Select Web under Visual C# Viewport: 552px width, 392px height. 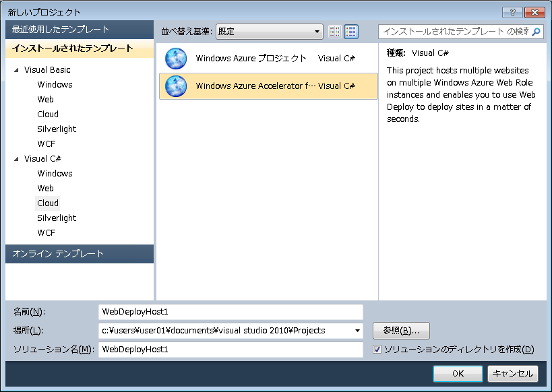pyautogui.click(x=45, y=189)
